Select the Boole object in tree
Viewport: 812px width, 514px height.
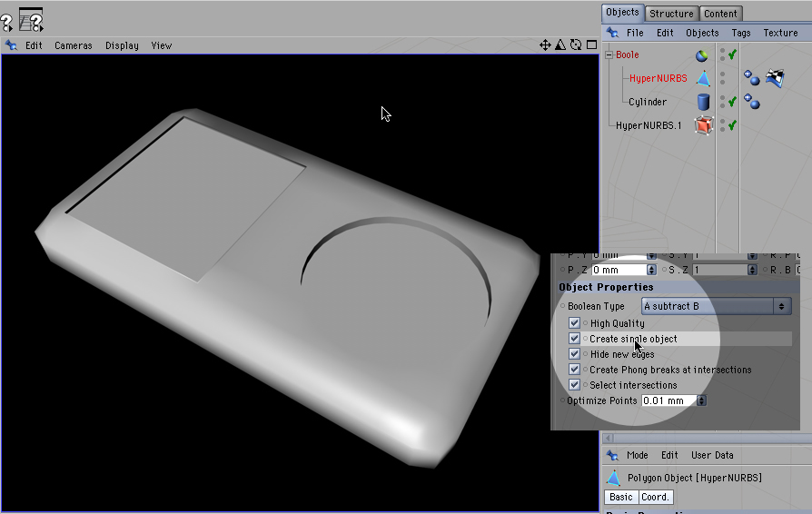(x=627, y=54)
